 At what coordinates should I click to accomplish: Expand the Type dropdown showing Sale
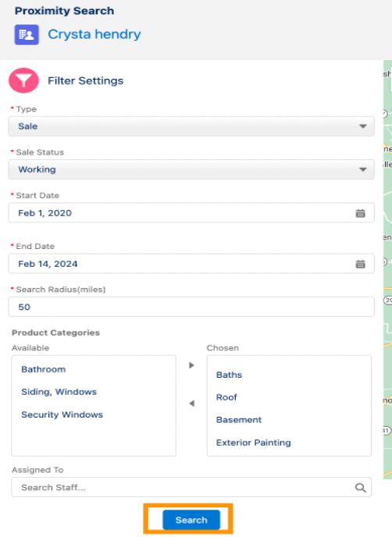point(191,126)
